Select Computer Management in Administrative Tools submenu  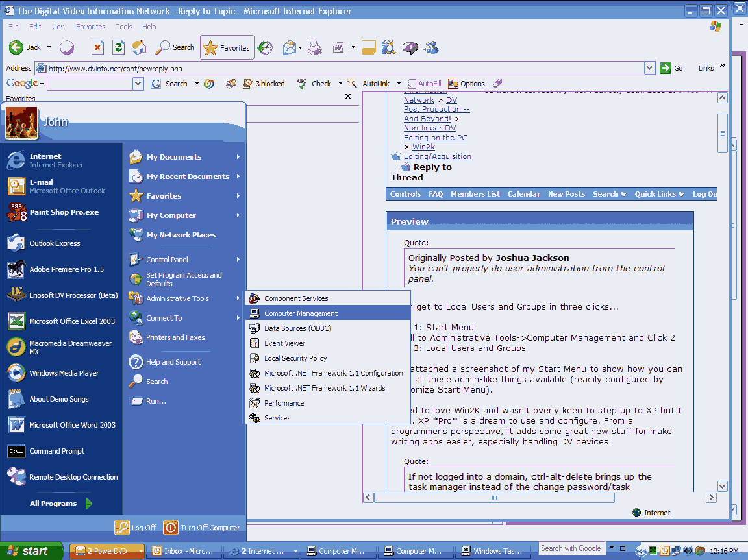(x=301, y=313)
